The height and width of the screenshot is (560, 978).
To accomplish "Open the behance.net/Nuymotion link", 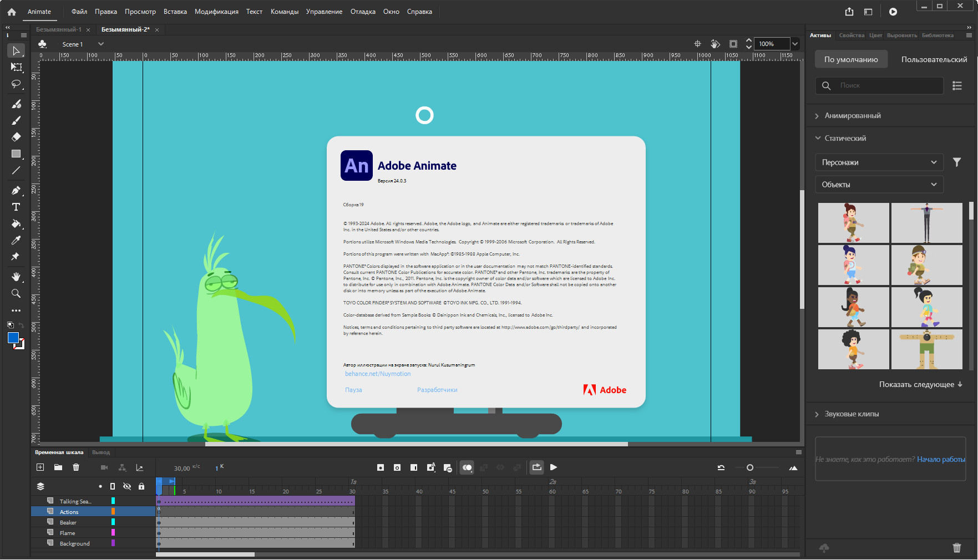I will (x=378, y=374).
